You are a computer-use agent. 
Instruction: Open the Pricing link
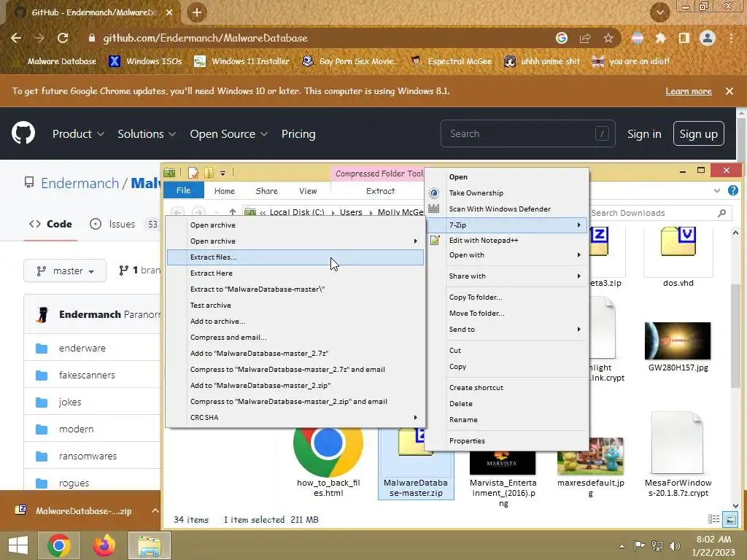point(298,134)
